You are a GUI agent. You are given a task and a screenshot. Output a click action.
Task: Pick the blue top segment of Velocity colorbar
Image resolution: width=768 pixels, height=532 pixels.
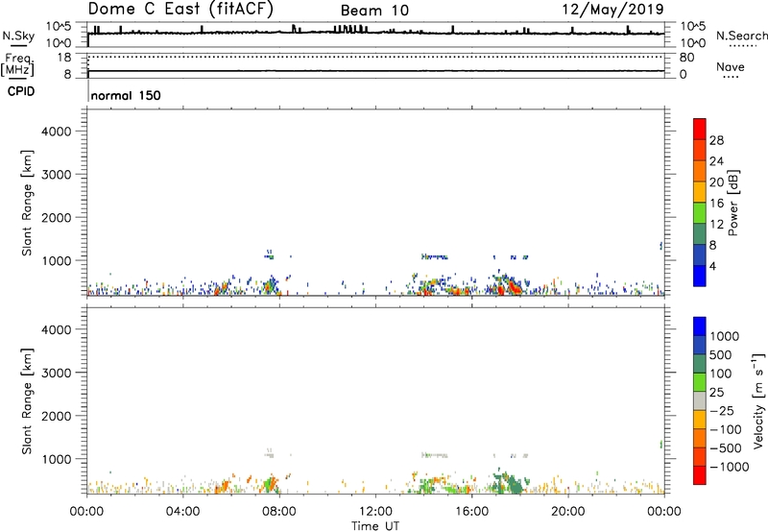point(700,326)
